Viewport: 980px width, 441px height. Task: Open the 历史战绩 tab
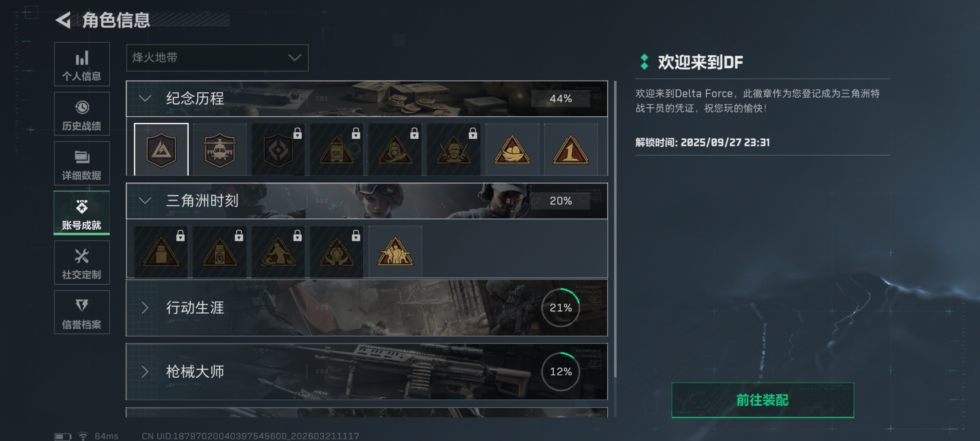click(82, 114)
